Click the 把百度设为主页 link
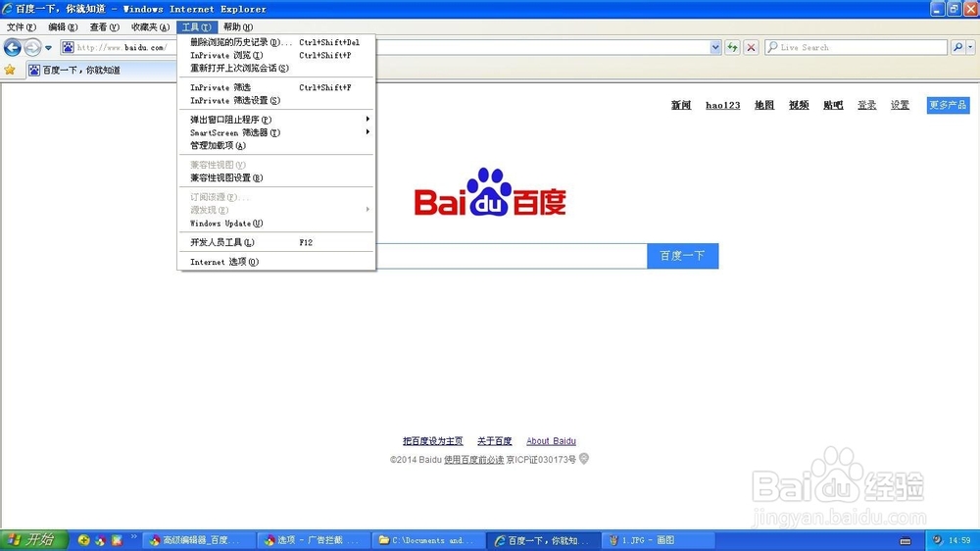The height and width of the screenshot is (551, 980). click(x=432, y=441)
